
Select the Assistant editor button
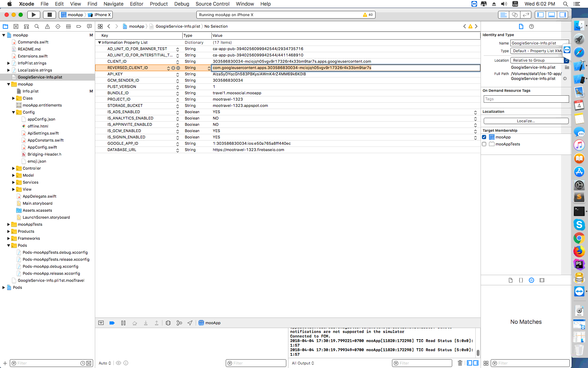514,15
